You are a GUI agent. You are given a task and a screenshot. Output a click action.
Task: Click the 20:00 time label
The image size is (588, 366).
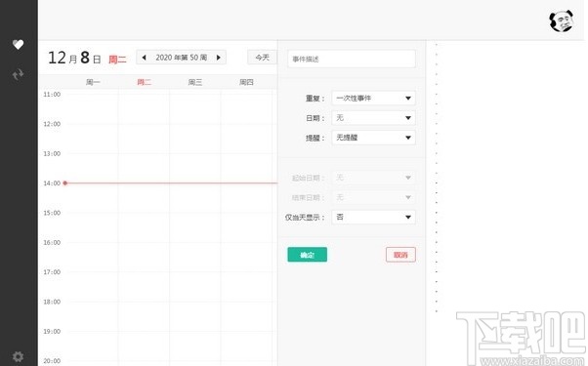click(52, 361)
